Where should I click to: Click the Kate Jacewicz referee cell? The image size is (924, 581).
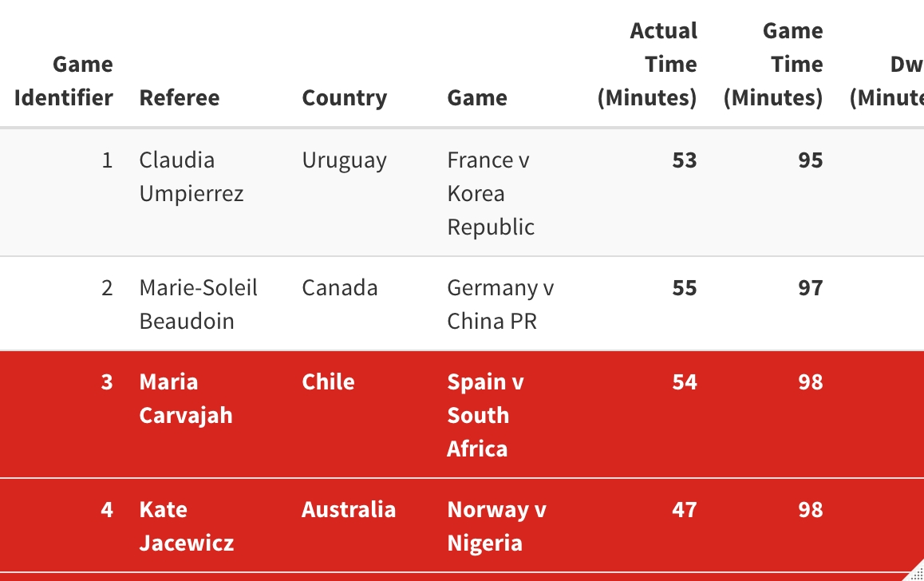coord(187,526)
